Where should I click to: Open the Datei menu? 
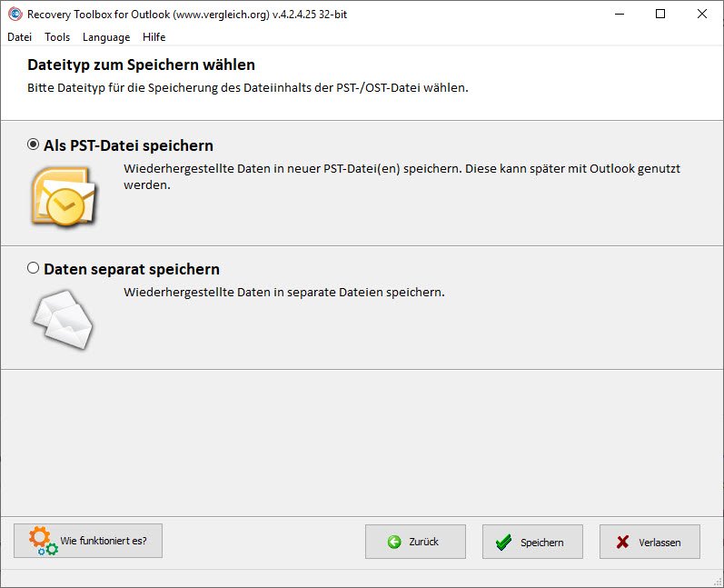tap(19, 37)
